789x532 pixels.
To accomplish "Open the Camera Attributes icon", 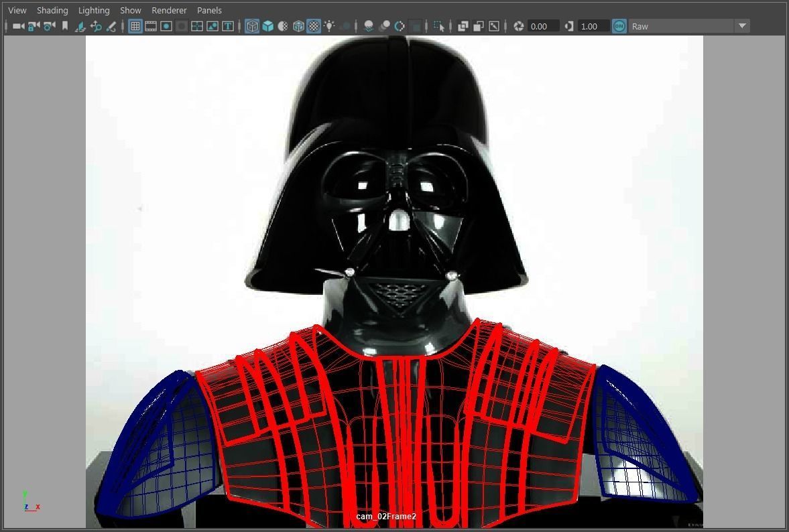I will [50, 26].
